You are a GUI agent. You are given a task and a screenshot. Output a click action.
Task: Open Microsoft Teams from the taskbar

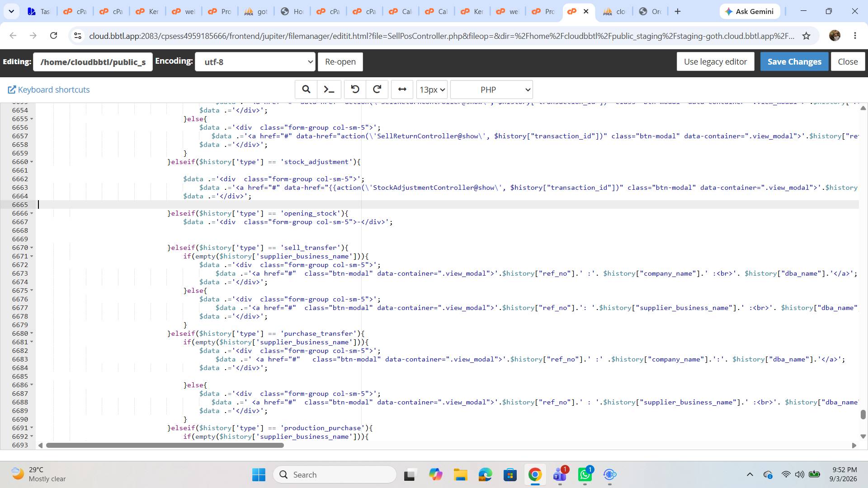tap(560, 474)
